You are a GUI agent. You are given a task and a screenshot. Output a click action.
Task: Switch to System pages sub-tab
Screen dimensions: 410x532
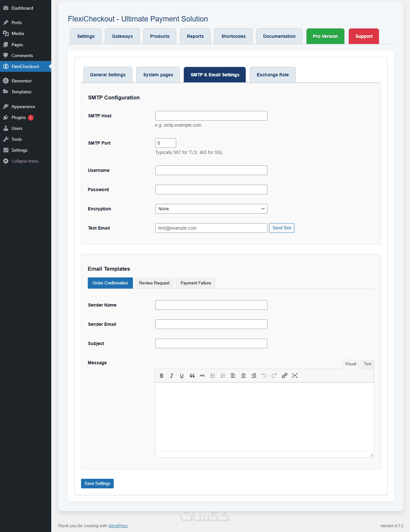158,75
